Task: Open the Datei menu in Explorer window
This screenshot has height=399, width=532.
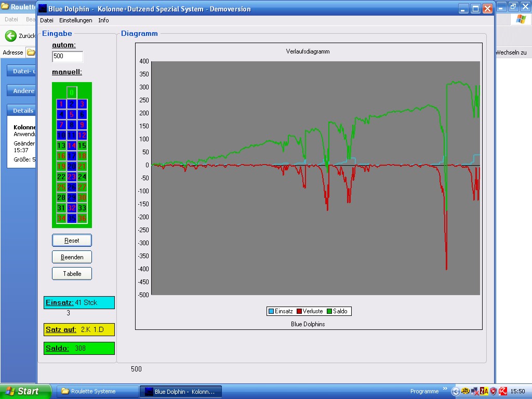Action: [x=11, y=19]
